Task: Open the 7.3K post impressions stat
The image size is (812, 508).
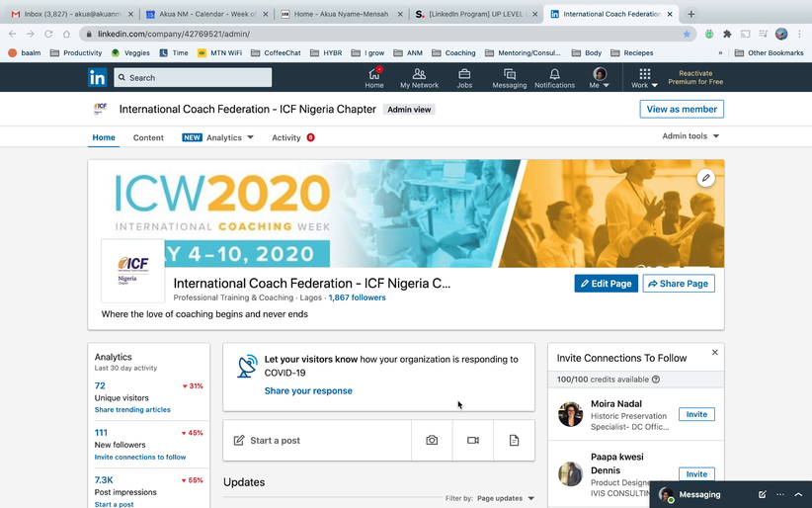Action: 104,480
